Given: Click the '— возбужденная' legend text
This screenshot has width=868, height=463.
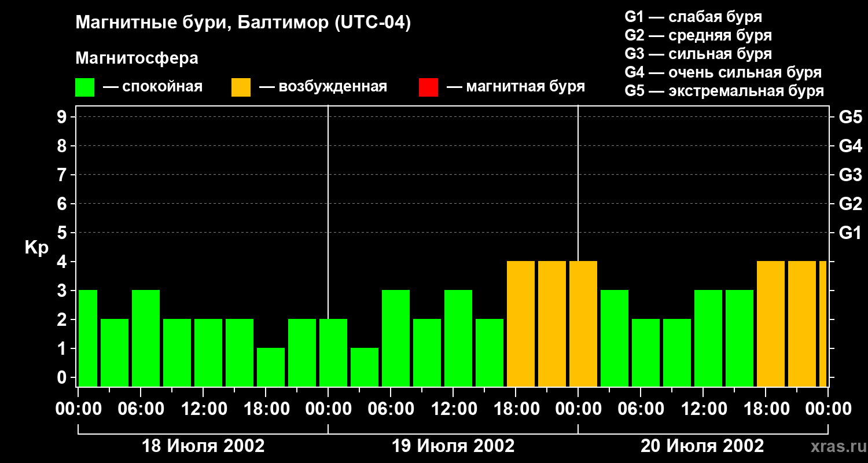Looking at the screenshot, I should click(x=323, y=87).
